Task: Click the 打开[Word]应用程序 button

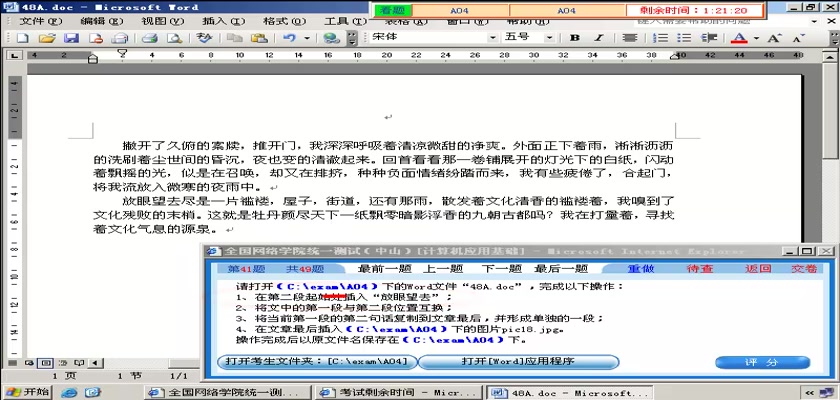Action: 518,362
